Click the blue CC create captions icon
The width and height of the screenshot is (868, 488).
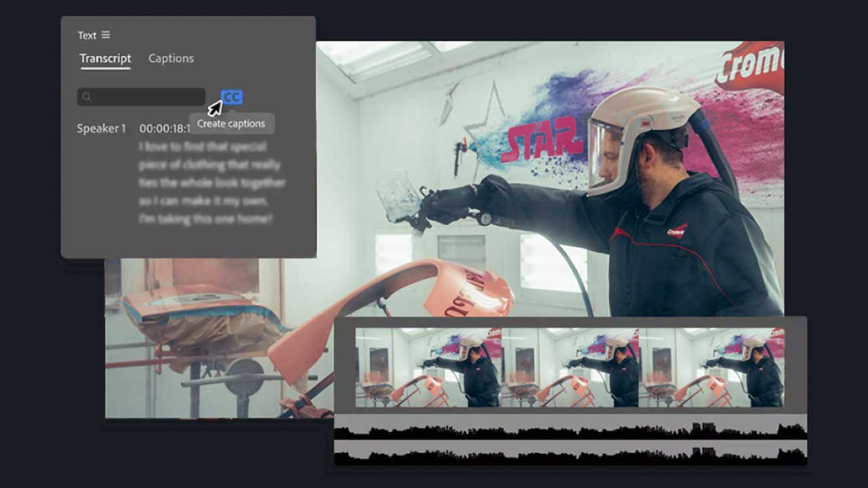pyautogui.click(x=232, y=98)
